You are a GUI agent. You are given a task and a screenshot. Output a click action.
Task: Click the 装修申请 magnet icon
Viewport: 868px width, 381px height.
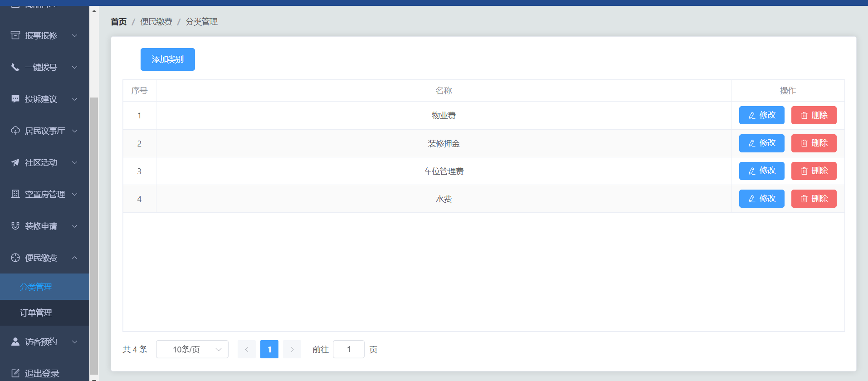point(15,226)
